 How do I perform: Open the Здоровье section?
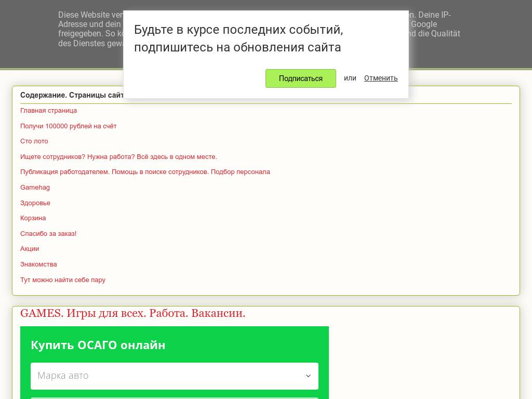coord(35,203)
